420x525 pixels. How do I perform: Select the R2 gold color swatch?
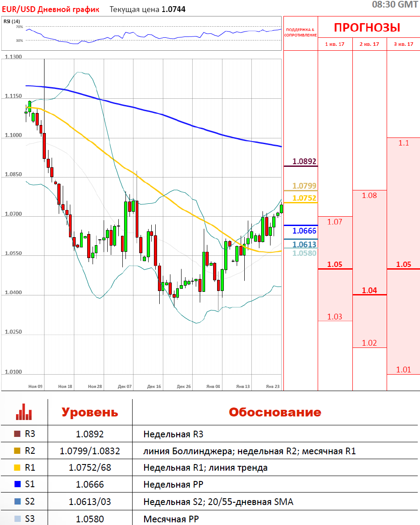(17, 451)
